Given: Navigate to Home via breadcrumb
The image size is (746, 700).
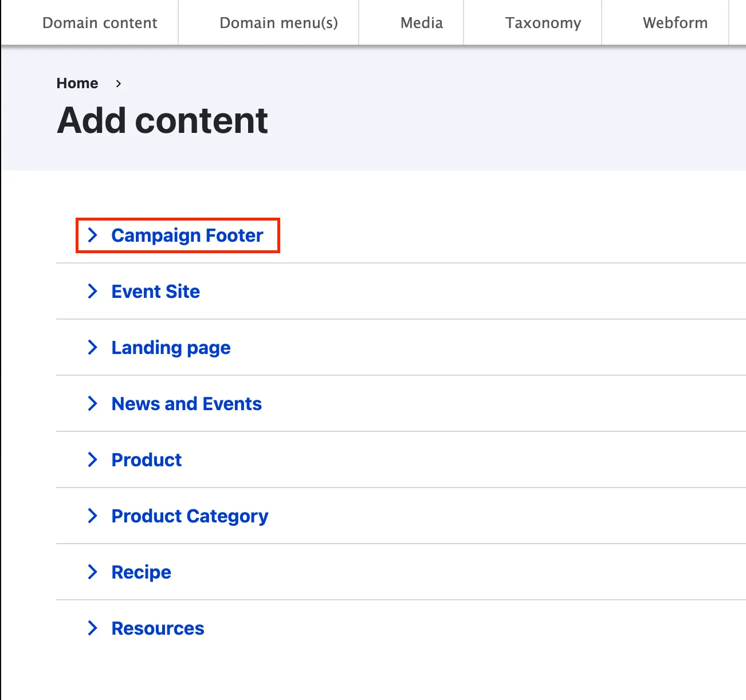Looking at the screenshot, I should tap(77, 84).
